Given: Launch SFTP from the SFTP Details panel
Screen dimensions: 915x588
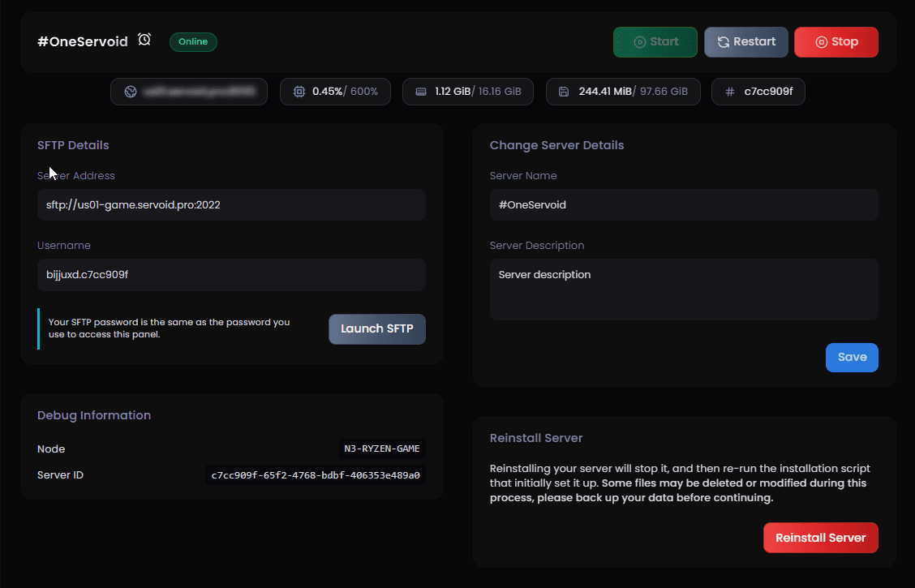Looking at the screenshot, I should click(376, 329).
